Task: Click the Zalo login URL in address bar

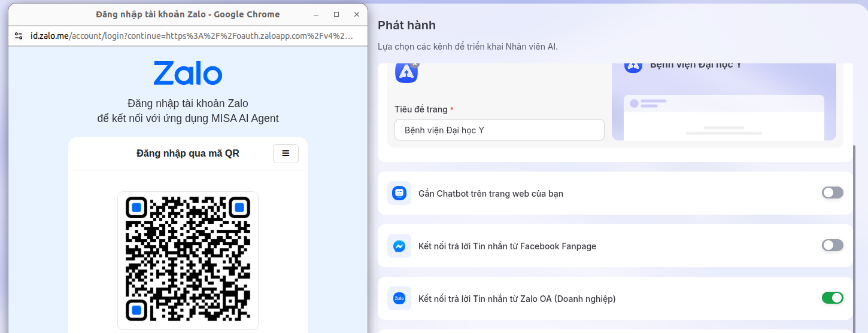Action: click(192, 36)
